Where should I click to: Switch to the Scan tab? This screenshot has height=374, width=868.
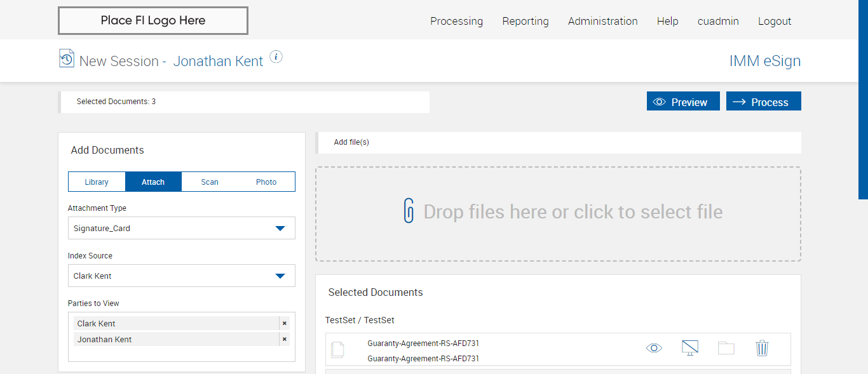210,182
